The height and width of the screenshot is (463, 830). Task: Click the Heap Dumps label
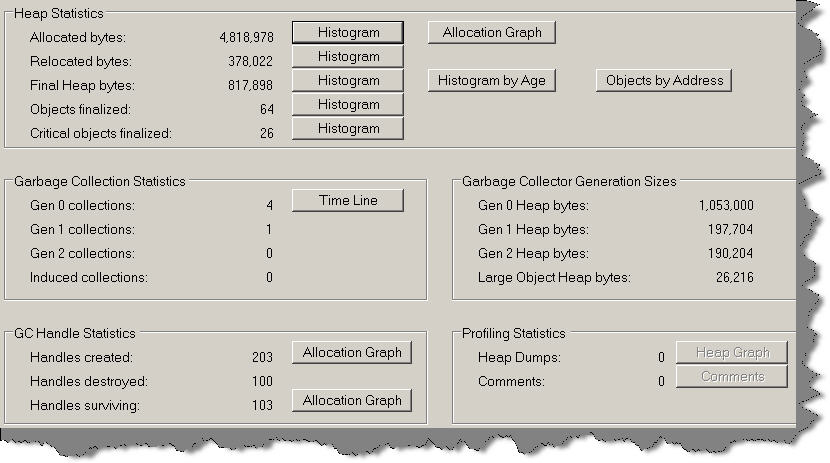point(519,358)
